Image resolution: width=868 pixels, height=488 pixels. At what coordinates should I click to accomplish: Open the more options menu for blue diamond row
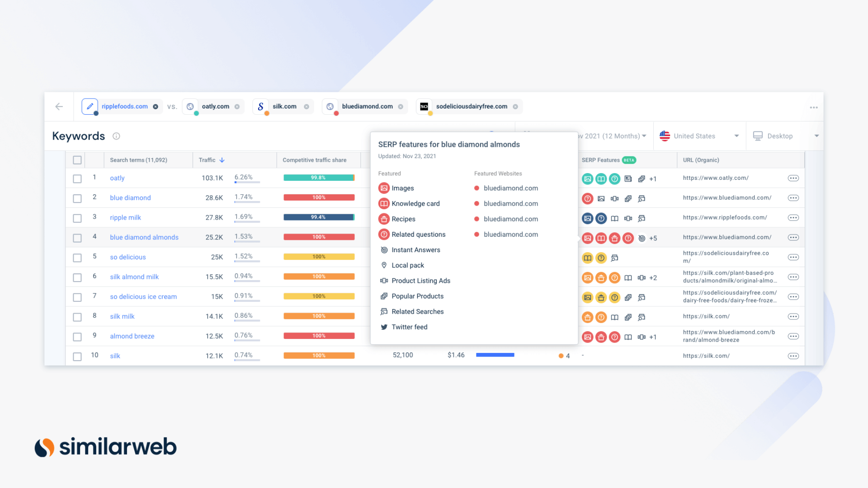tap(793, 198)
